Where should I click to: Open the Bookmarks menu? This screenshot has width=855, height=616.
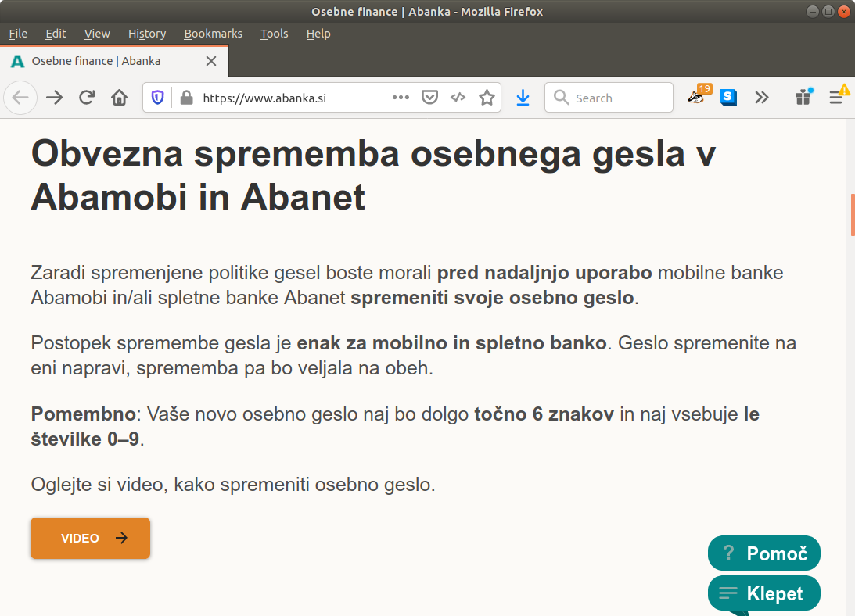pyautogui.click(x=214, y=34)
